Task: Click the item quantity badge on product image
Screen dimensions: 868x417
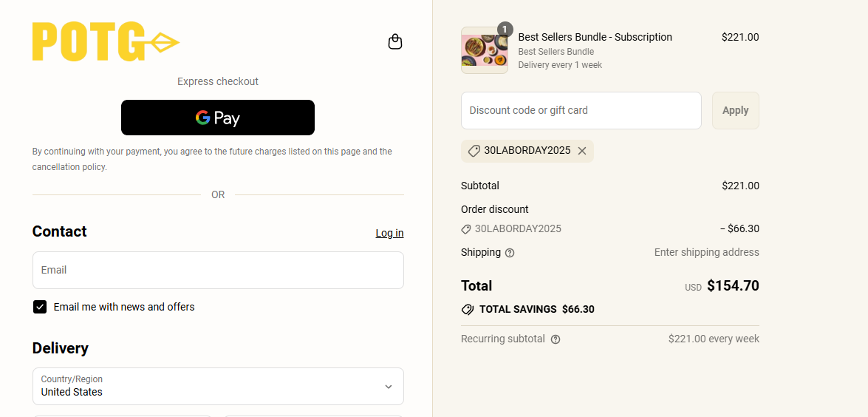Action: point(505,30)
